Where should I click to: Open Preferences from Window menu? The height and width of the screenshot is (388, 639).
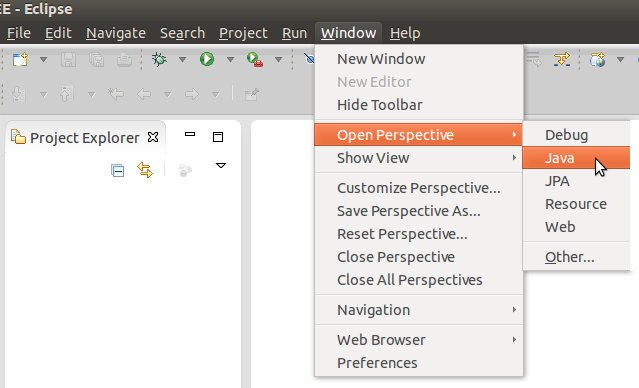pos(419,363)
